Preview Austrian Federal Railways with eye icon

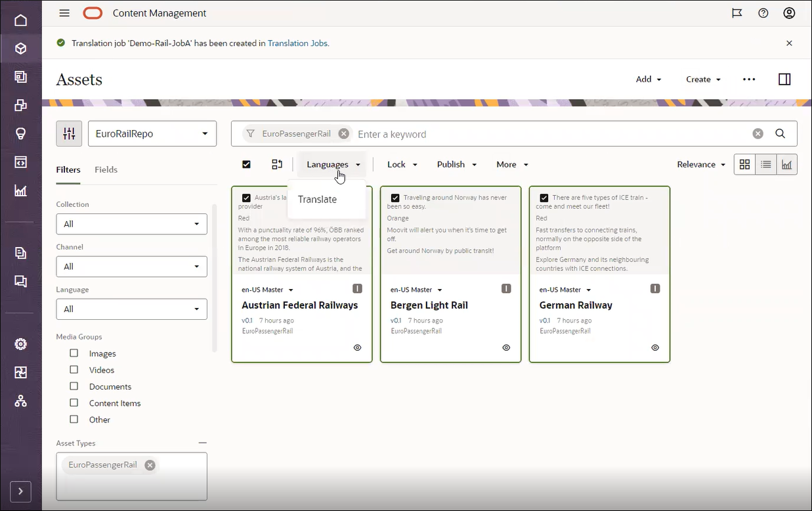[357, 347]
